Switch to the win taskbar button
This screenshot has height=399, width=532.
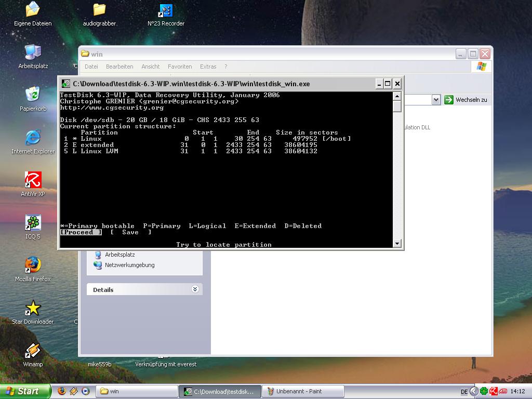click(x=137, y=391)
